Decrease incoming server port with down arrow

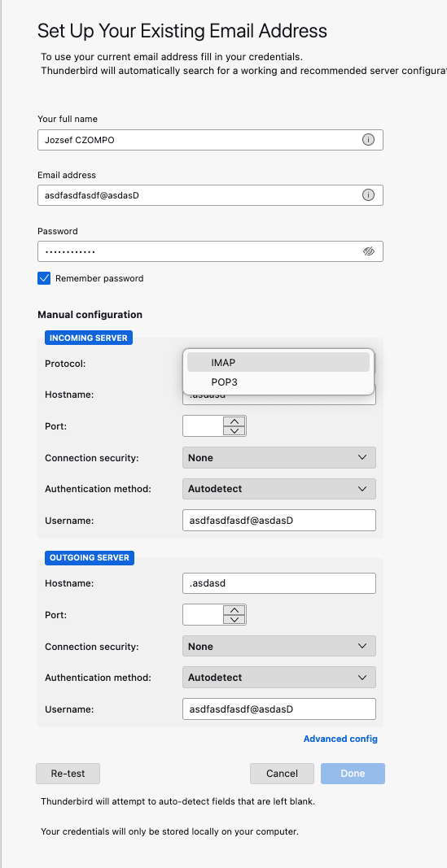(234, 430)
